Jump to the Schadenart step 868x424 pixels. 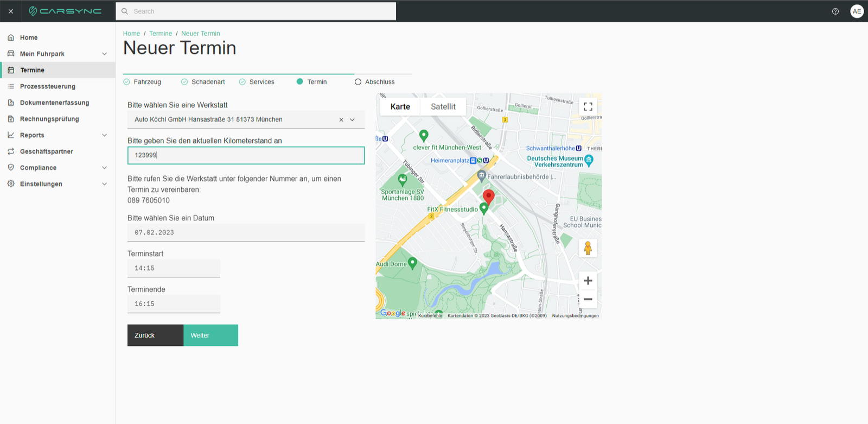[203, 82]
